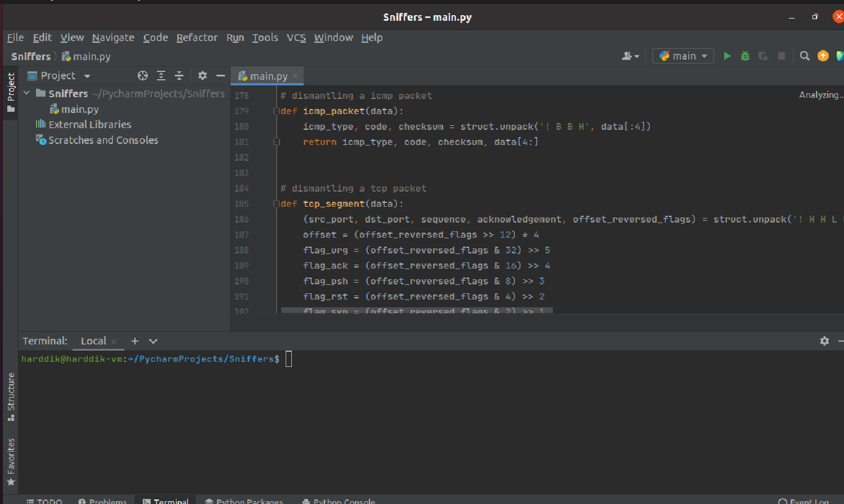Screen dimensions: 844x504
Task: Open the user account icon dropdown
Action: pyautogui.click(x=630, y=56)
